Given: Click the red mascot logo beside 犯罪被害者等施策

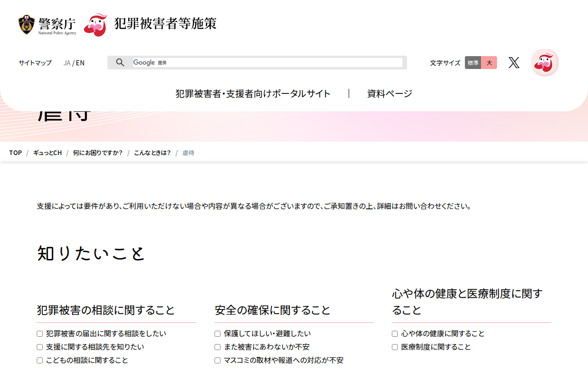Looking at the screenshot, I should 96,25.
